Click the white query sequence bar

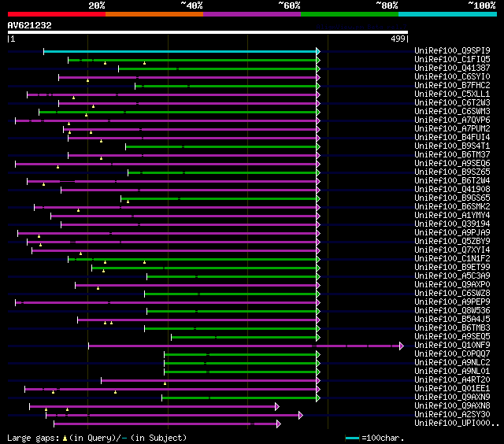208,32
